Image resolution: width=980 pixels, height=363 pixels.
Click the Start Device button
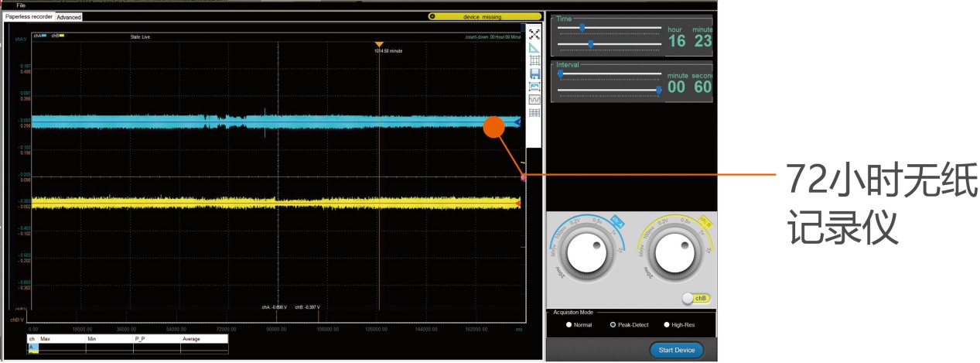pos(677,351)
